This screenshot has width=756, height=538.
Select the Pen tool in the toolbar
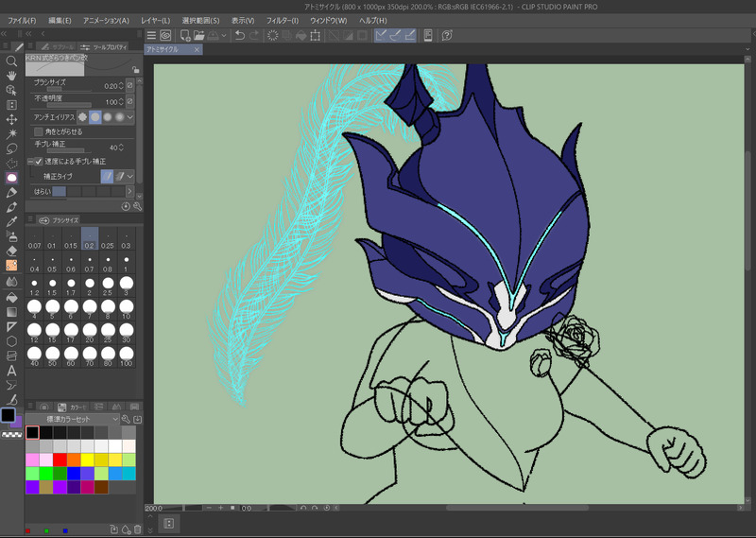pyautogui.click(x=11, y=193)
